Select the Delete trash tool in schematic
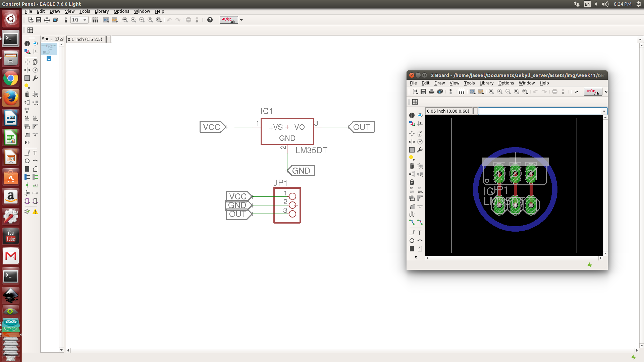Image resolution: width=644 pixels, height=362 pixels. (27, 94)
